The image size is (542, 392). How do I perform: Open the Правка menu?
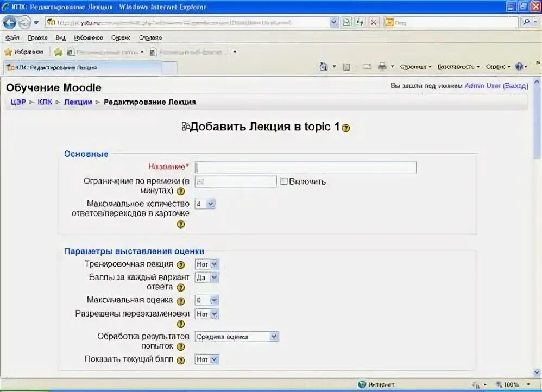[37, 37]
